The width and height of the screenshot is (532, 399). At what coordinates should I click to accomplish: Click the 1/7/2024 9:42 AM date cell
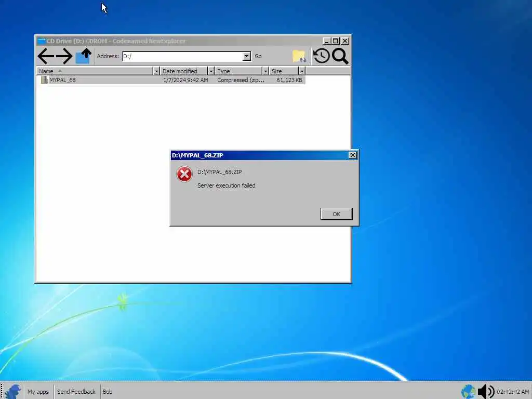185,80
